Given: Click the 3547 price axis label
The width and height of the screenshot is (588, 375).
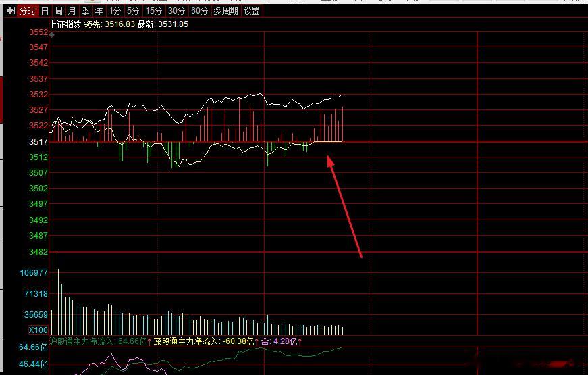Looking at the screenshot, I should click(x=38, y=47).
